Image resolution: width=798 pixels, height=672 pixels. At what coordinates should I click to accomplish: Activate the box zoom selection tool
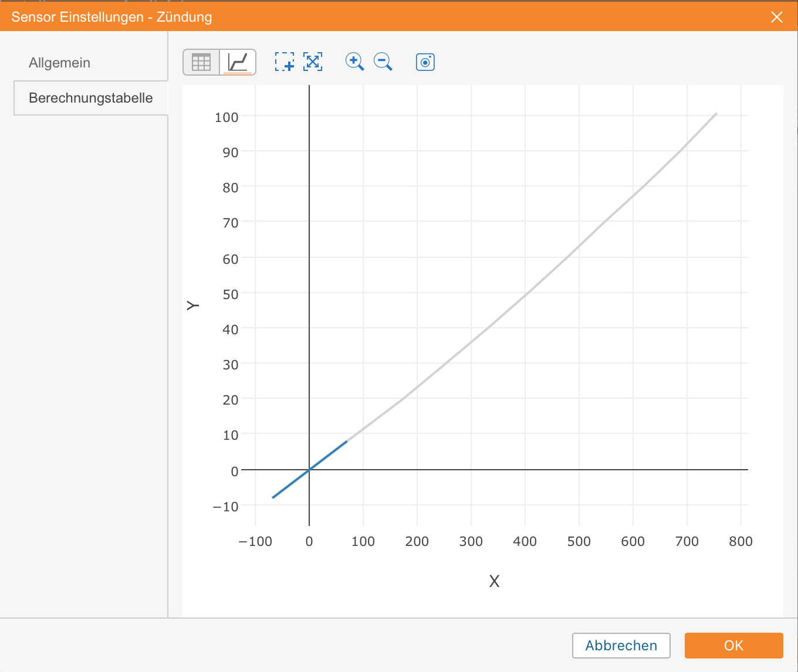point(285,62)
